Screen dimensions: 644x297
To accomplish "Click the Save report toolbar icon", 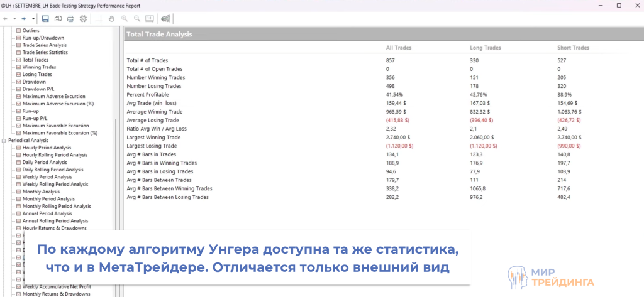I will (x=45, y=18).
